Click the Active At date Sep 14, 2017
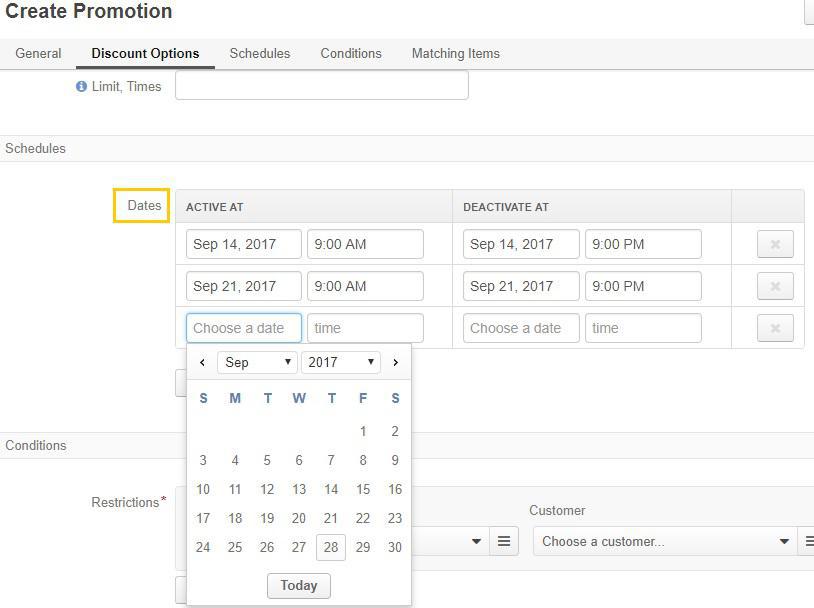The width and height of the screenshot is (814, 608). pyautogui.click(x=243, y=244)
